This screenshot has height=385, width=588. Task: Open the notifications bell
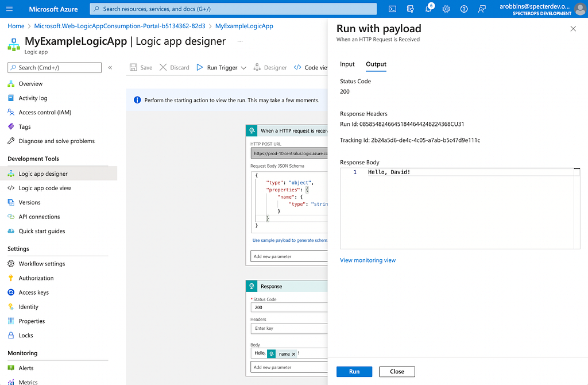click(428, 9)
